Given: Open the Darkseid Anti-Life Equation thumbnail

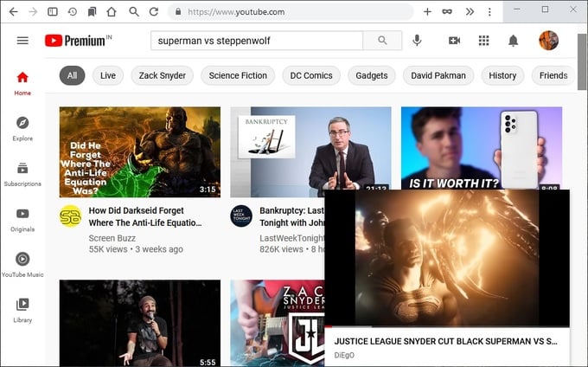Looking at the screenshot, I should point(140,152).
